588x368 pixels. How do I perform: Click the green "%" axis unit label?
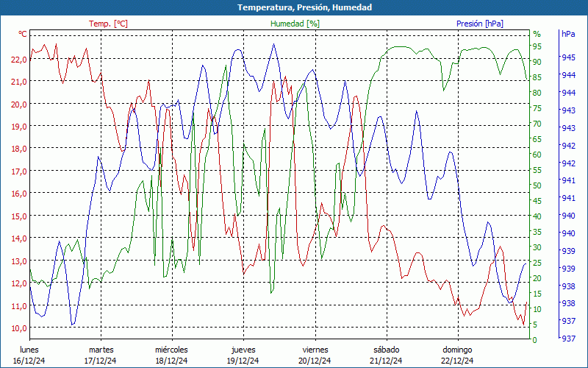coord(537,34)
